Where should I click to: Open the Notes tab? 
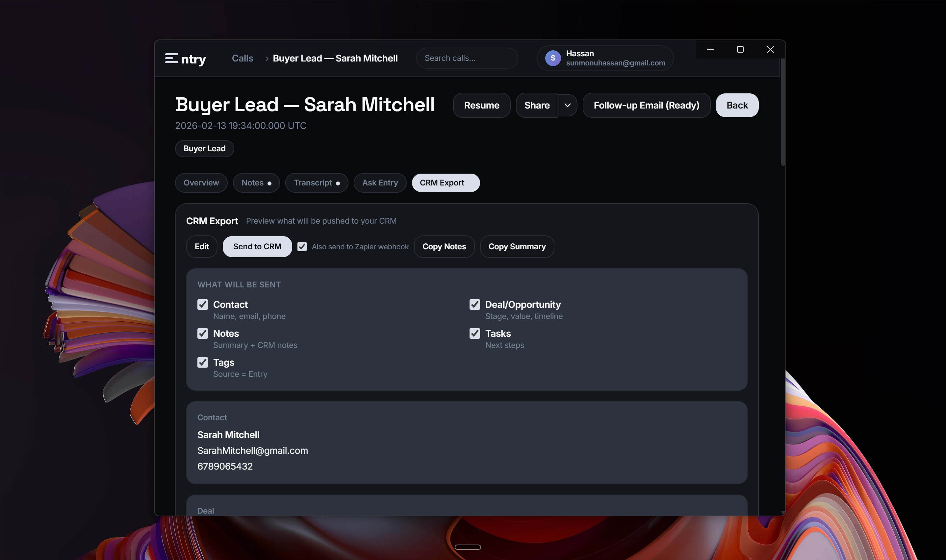click(x=256, y=183)
